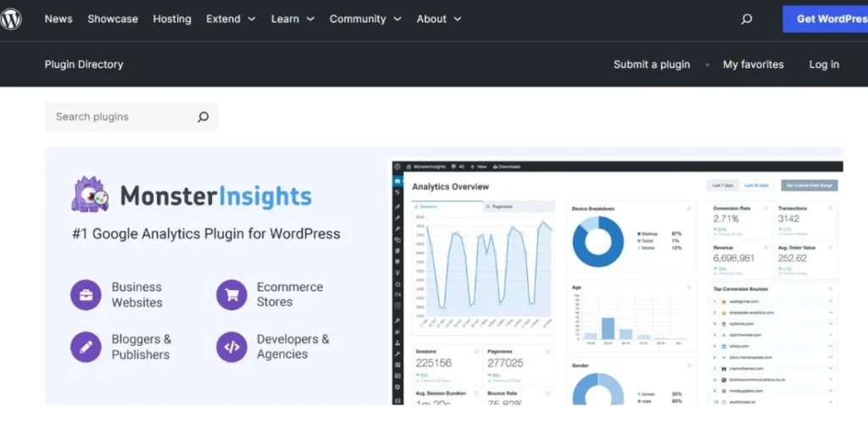The width and height of the screenshot is (868, 434).
Task: Click the 'Bloggers & Publishers' label
Action: (x=142, y=347)
